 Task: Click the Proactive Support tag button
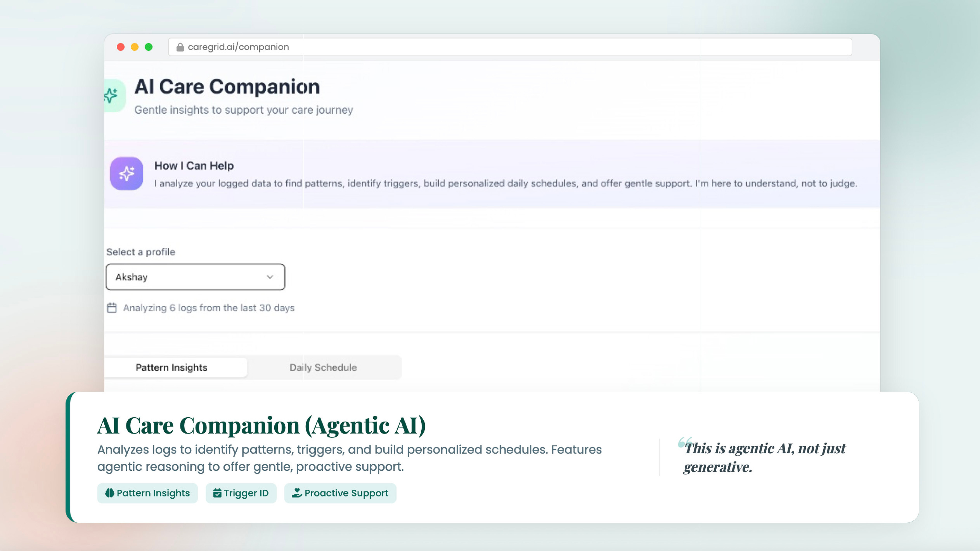point(340,493)
